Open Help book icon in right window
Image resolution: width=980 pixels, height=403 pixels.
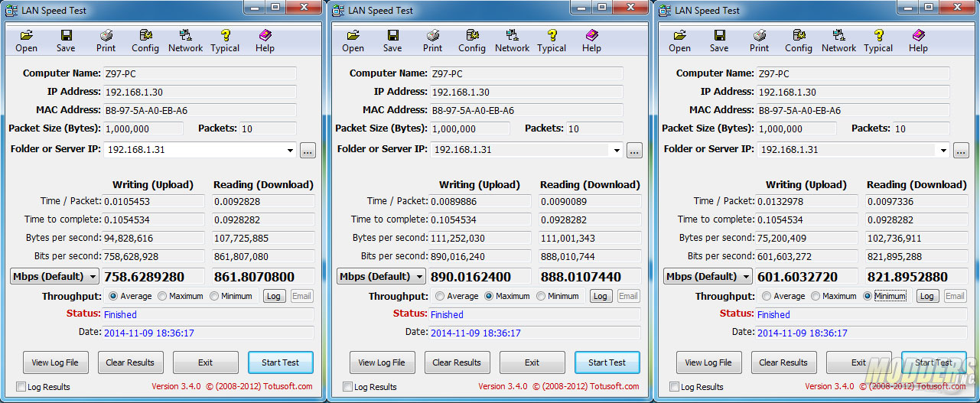(x=918, y=35)
